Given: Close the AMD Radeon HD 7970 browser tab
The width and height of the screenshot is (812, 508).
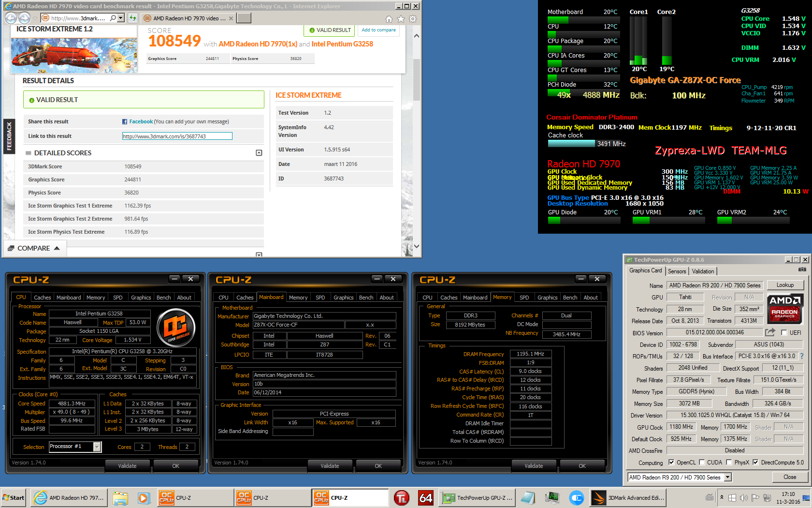Looking at the screenshot, I should pos(231,18).
